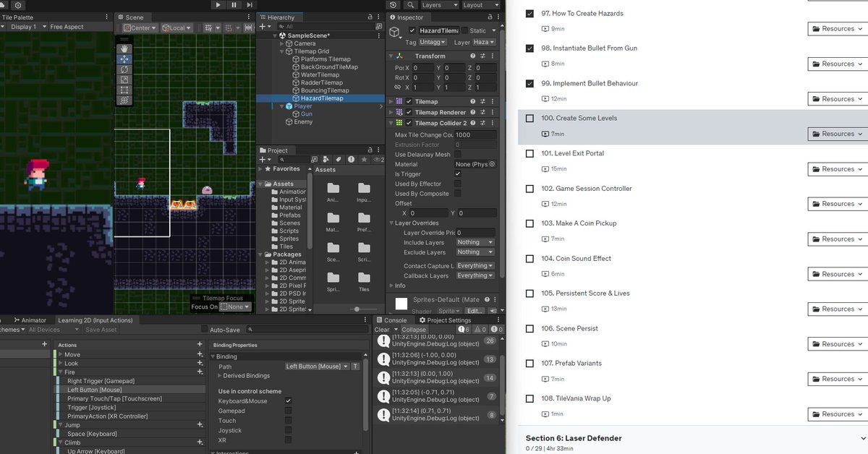Viewport: 868px width, 454px height.
Task: Add binding to the Move action
Action: click(200, 354)
